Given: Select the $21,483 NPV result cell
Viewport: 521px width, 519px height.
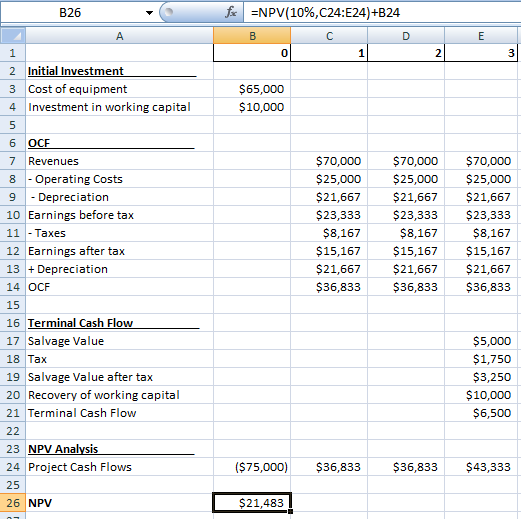Looking at the screenshot, I should [x=252, y=502].
